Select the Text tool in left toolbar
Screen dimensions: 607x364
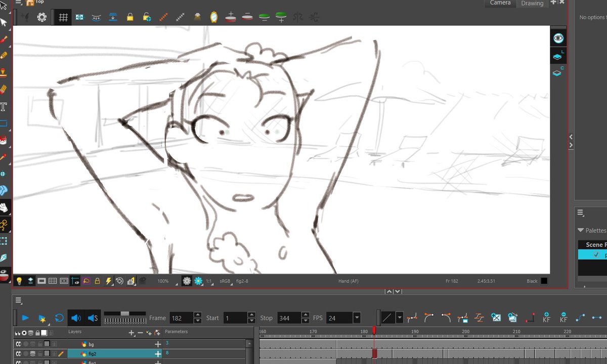(x=4, y=107)
